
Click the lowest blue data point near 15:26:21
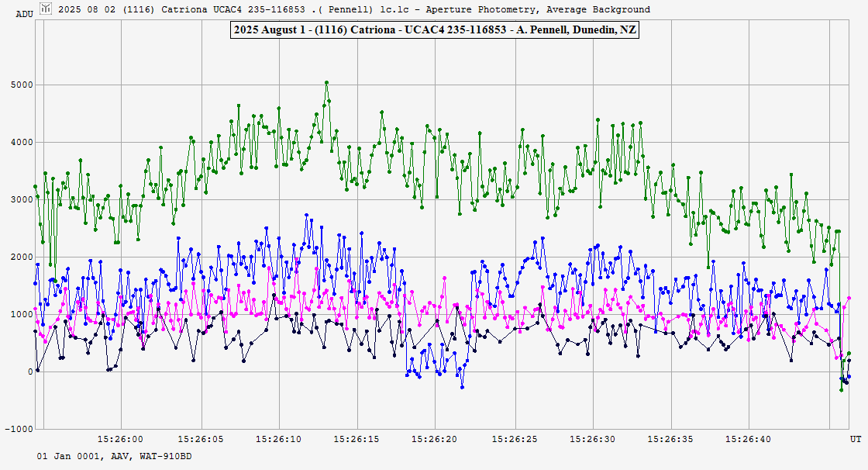click(462, 386)
